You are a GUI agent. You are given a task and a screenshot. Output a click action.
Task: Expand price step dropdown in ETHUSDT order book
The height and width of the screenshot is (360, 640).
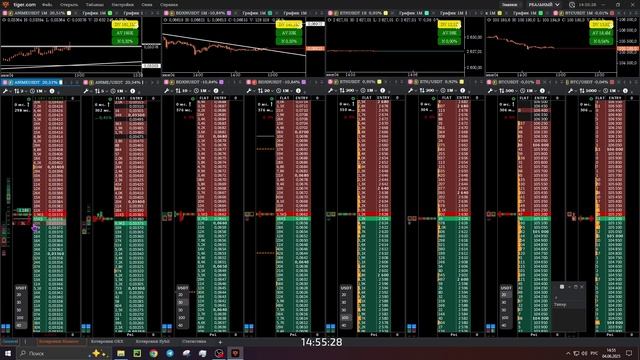348,91
